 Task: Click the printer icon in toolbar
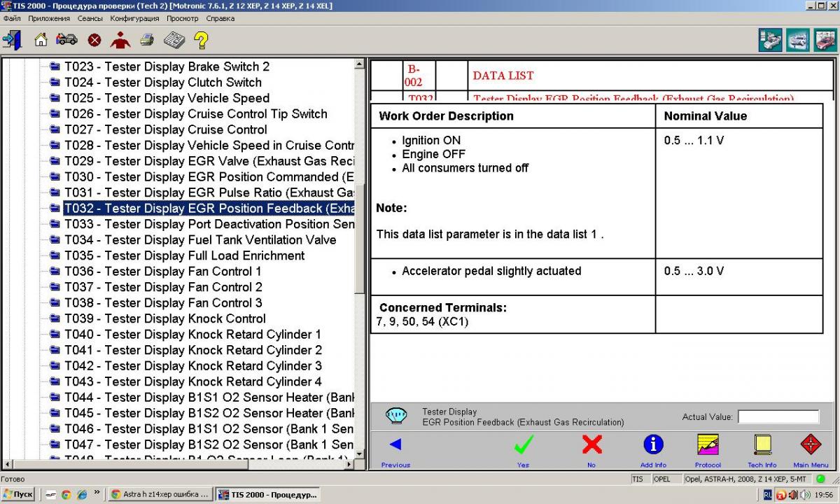point(146,40)
